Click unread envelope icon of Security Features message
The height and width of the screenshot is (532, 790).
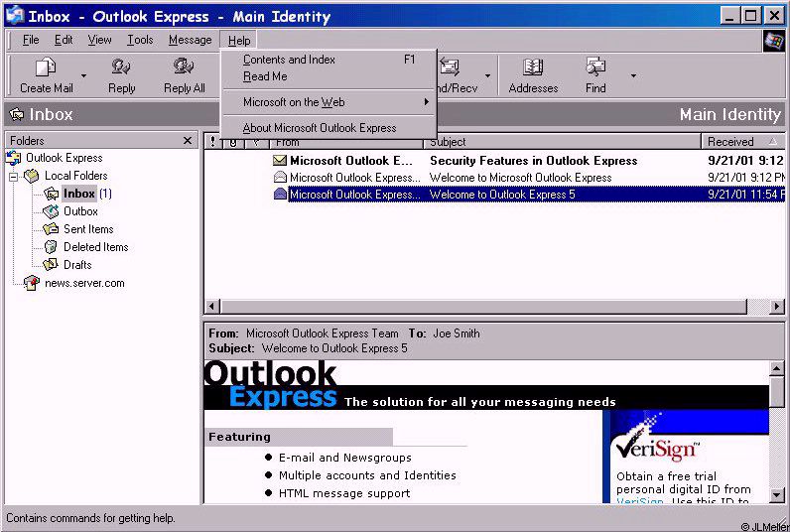[280, 161]
